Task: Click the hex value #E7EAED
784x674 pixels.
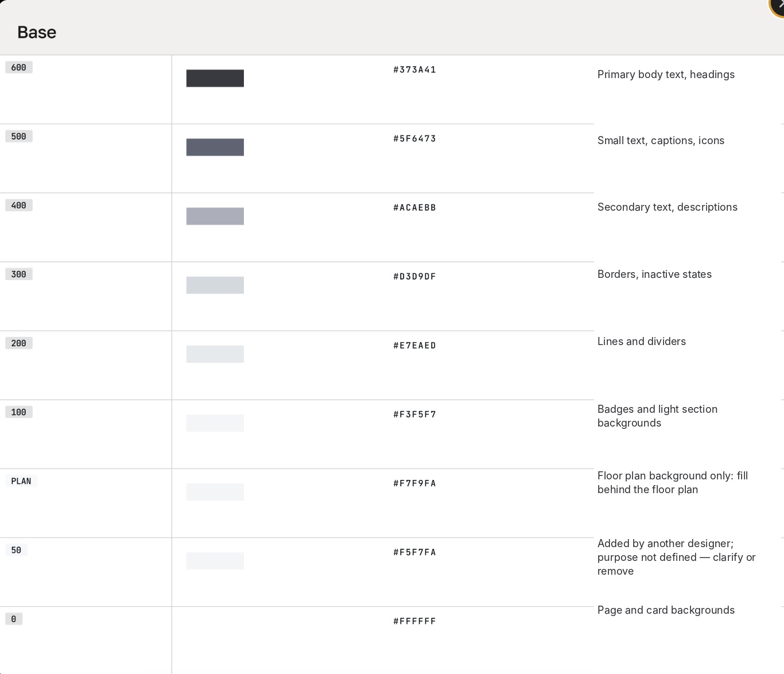Action: [x=414, y=345]
